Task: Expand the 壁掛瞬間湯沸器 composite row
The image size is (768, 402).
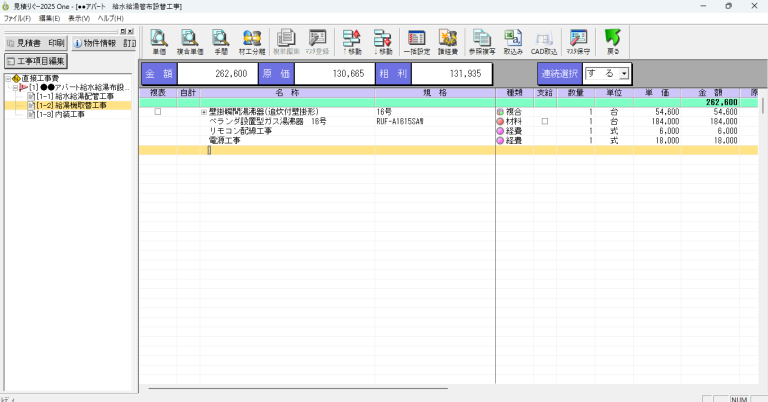Action: pos(204,112)
